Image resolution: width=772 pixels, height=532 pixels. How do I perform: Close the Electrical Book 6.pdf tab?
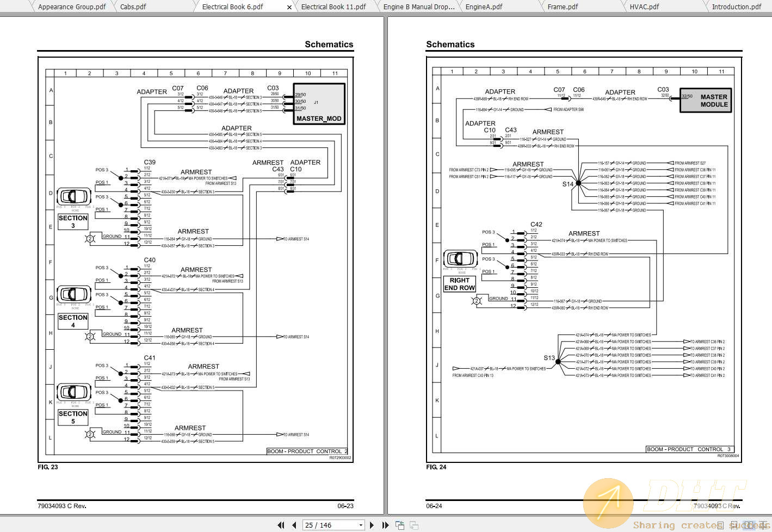click(x=289, y=7)
